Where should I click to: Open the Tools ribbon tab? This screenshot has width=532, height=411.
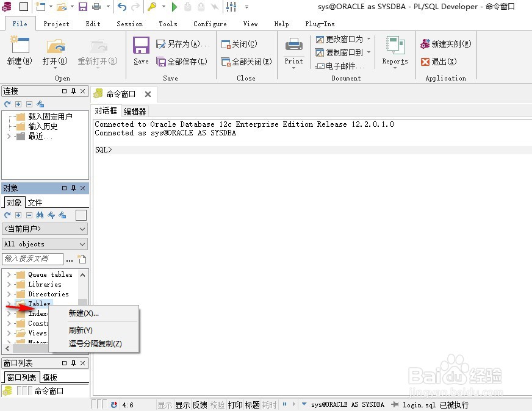point(168,24)
